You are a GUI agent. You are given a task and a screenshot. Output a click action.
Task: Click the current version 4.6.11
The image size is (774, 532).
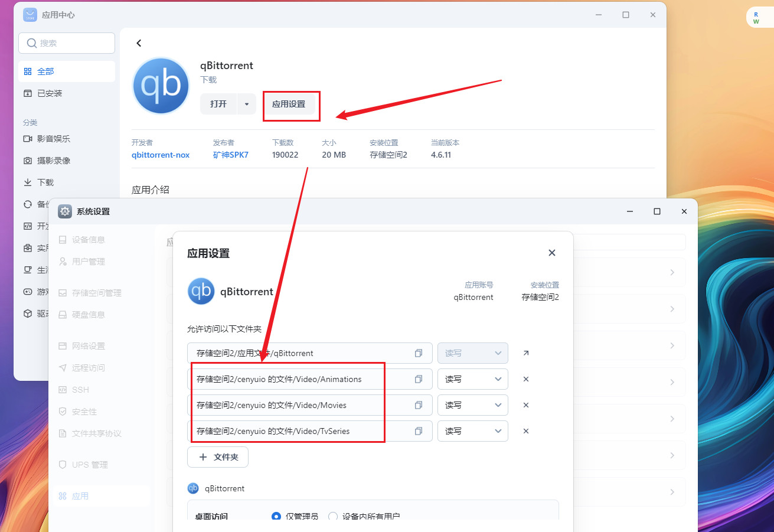point(441,155)
